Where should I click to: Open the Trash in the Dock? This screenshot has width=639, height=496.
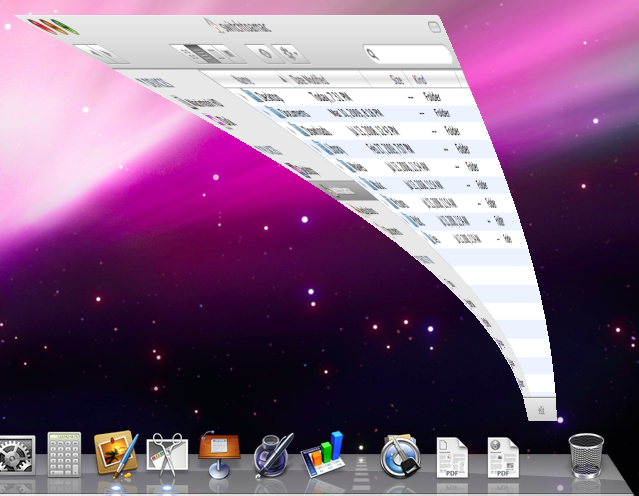point(586,455)
